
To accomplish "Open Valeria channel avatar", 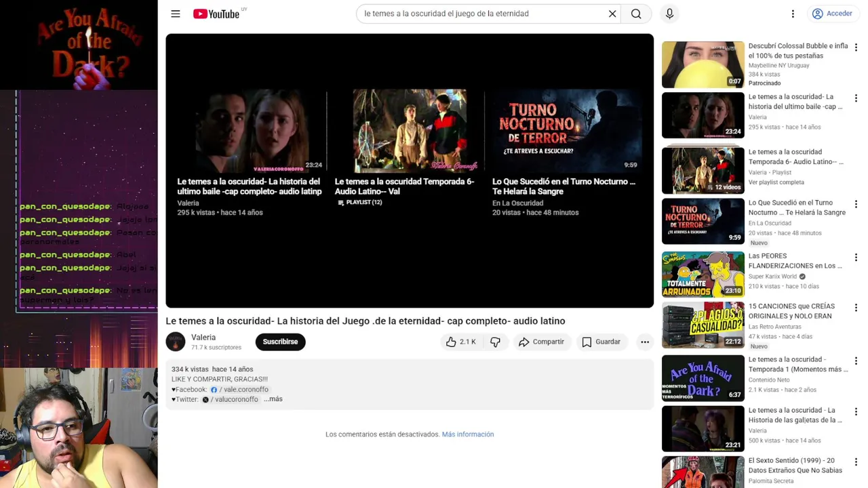I will pyautogui.click(x=176, y=342).
